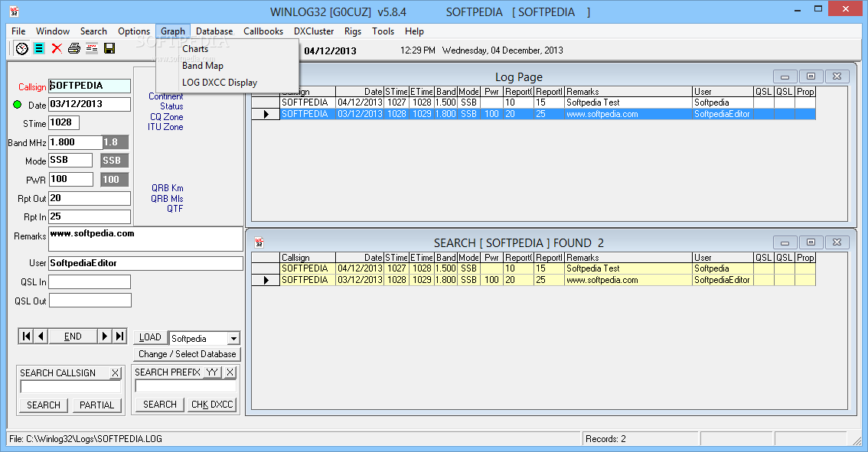The height and width of the screenshot is (452, 868).
Task: Click the Remarks text field
Action: [x=145, y=239]
